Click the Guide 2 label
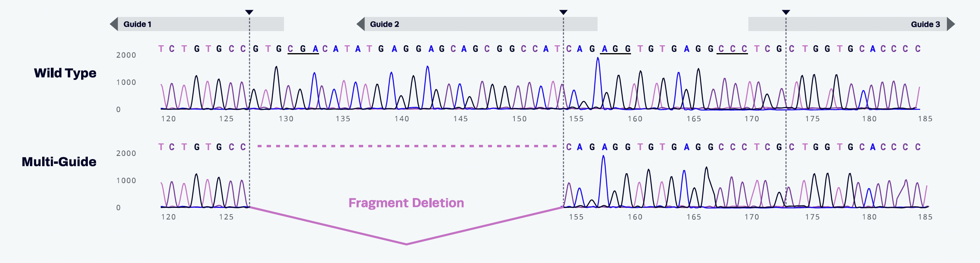Viewport: 980px width, 263px height. click(x=384, y=24)
